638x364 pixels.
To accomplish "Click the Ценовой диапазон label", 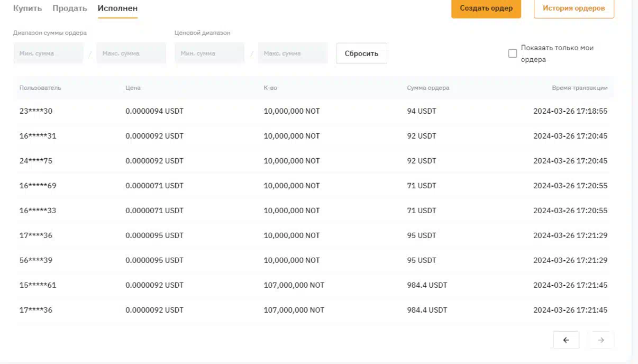I will (x=203, y=33).
